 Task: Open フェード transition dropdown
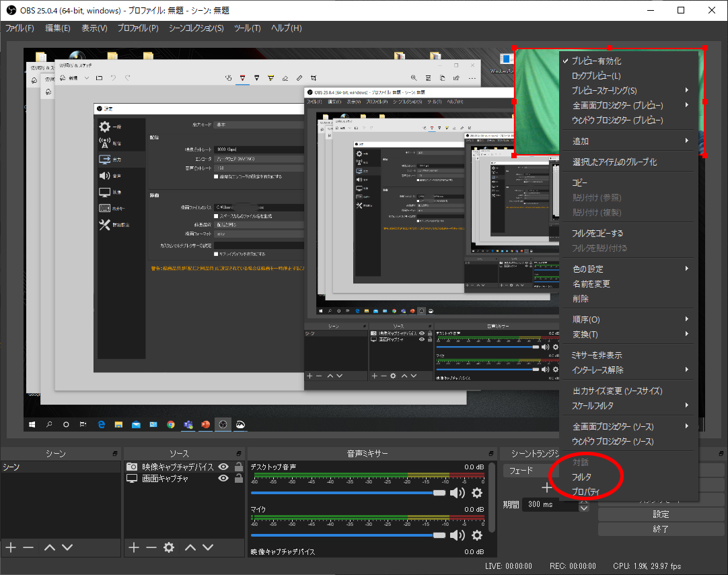coord(531,471)
